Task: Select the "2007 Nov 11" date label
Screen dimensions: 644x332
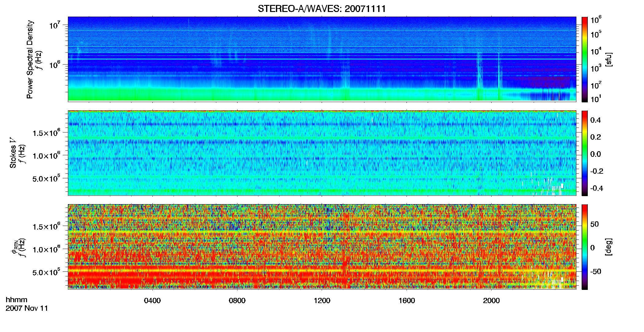Action: [27, 308]
